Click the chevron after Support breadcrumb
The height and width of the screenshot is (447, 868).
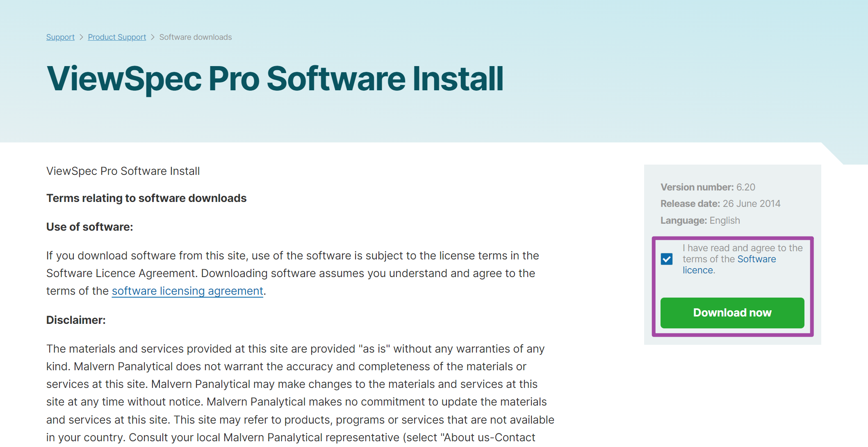pyautogui.click(x=81, y=37)
